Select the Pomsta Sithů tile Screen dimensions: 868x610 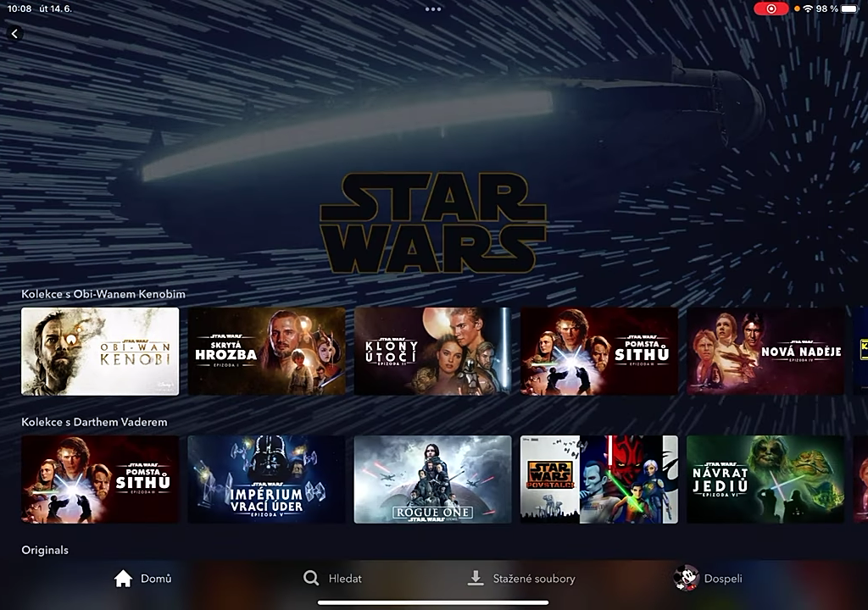click(x=598, y=352)
